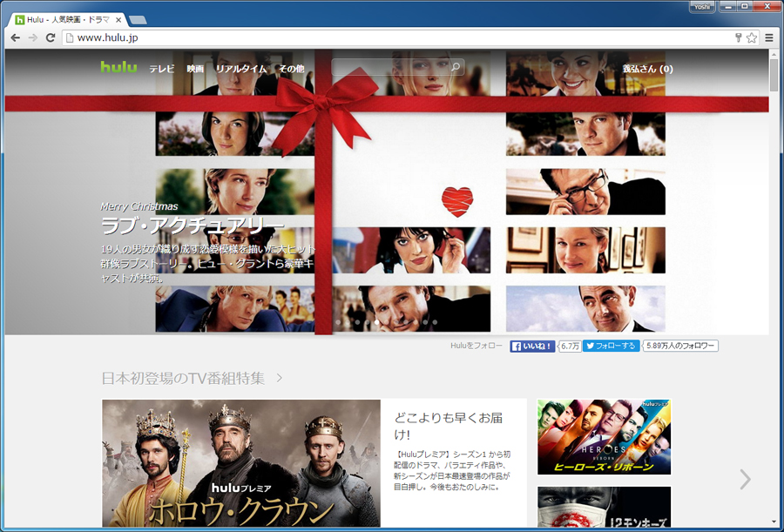Image resolution: width=784 pixels, height=532 pixels.
Task: Click the 19人の男女が織り成す description text
Action: 208,264
